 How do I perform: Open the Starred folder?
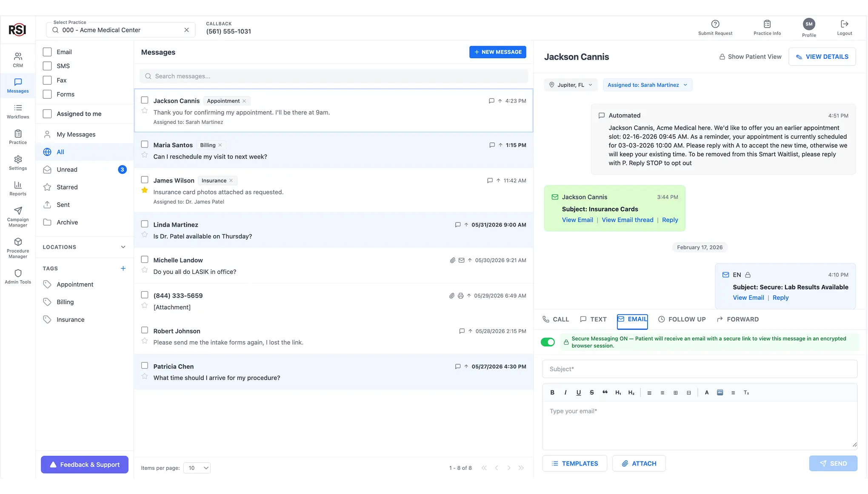tap(84, 187)
